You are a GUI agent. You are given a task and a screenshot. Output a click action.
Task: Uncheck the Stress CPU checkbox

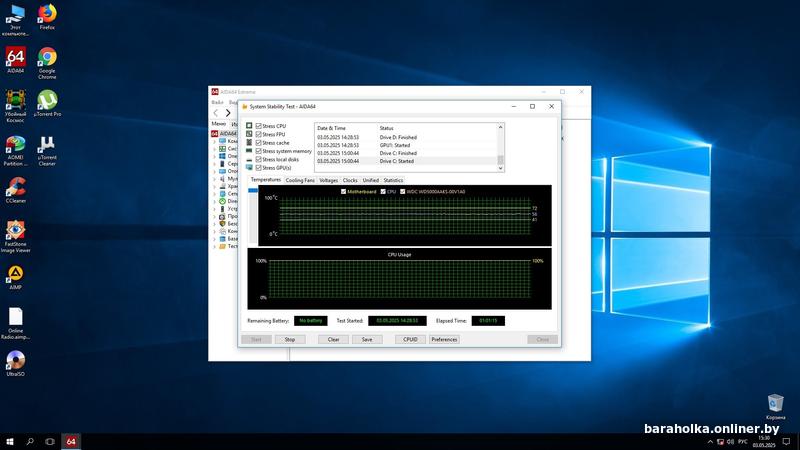pyautogui.click(x=259, y=126)
